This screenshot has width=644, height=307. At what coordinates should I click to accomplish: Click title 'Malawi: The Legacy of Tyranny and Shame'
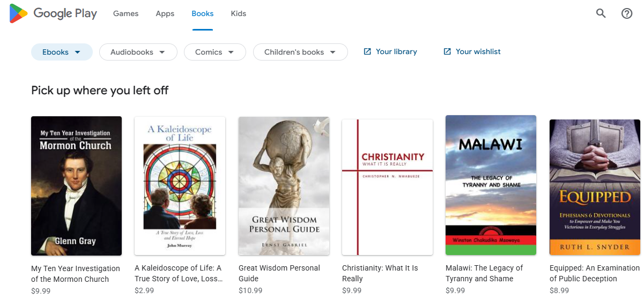484,273
